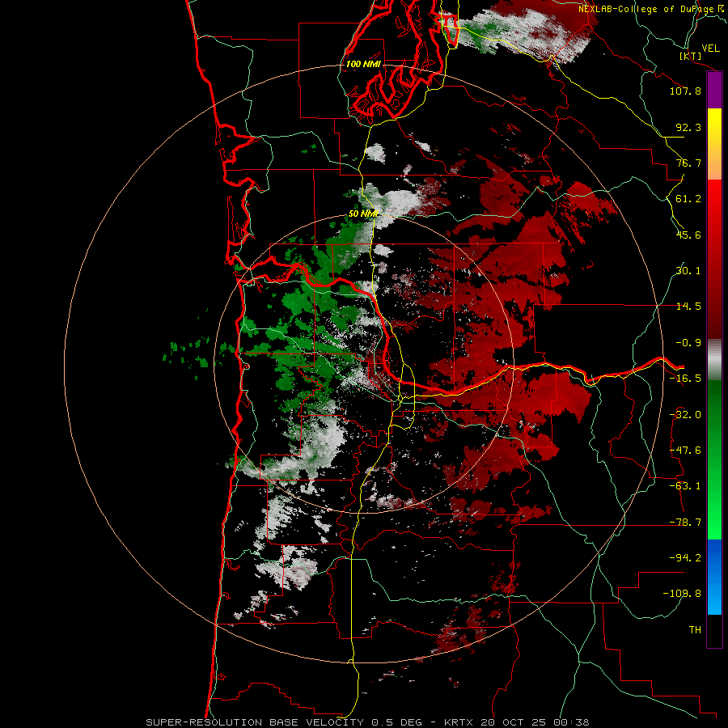Click the 92.3 scale value
The height and width of the screenshot is (728, 728).
[x=688, y=127]
